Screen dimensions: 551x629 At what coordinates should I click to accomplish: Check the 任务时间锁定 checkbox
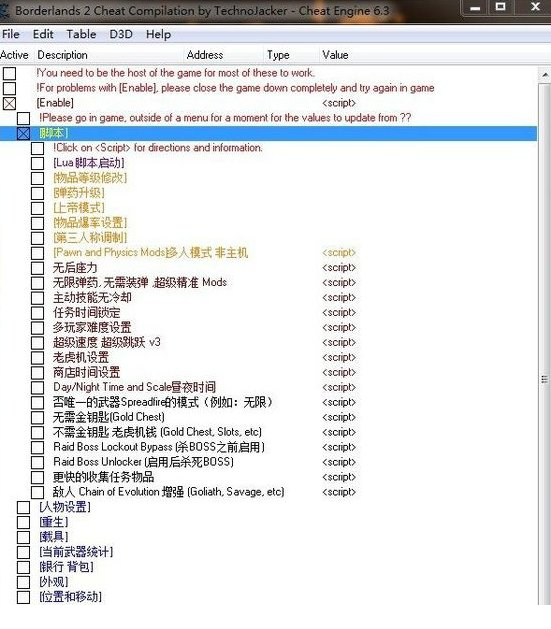point(37,313)
